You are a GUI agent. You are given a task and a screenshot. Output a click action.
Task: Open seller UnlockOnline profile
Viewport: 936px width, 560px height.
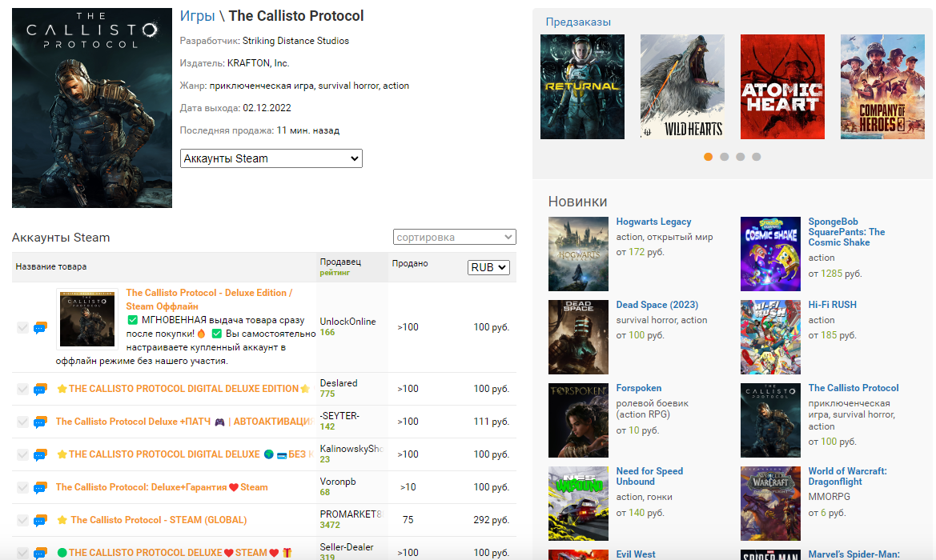(348, 322)
